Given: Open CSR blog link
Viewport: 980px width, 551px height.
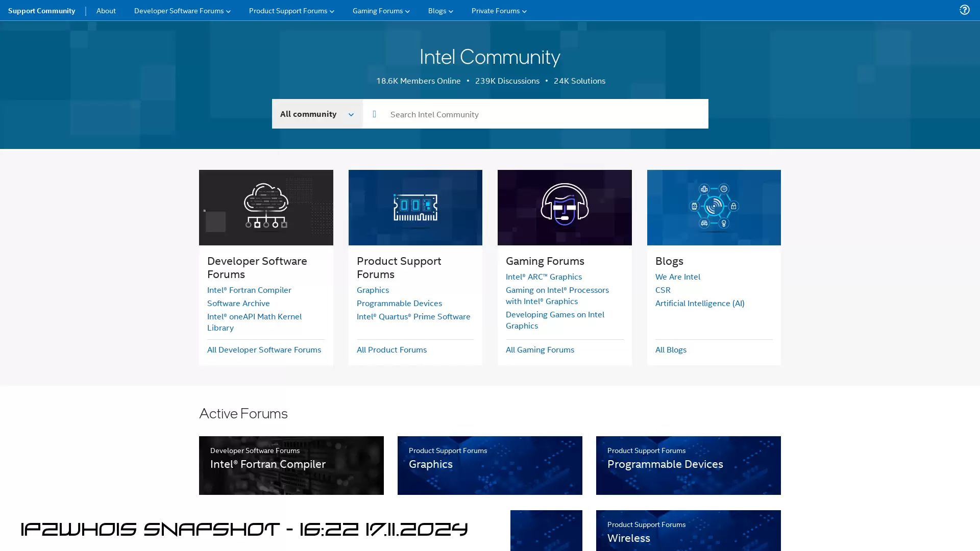Looking at the screenshot, I should [x=663, y=290].
